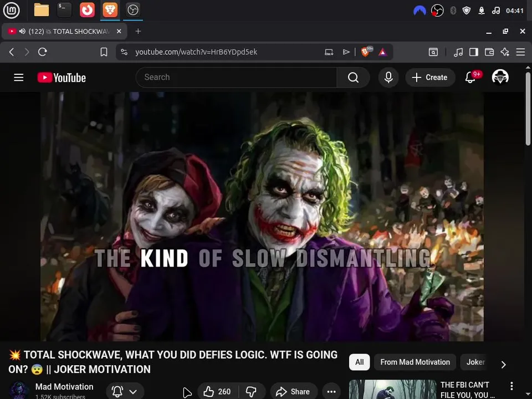
Task: Click the magnifier search button
Action: (x=353, y=78)
